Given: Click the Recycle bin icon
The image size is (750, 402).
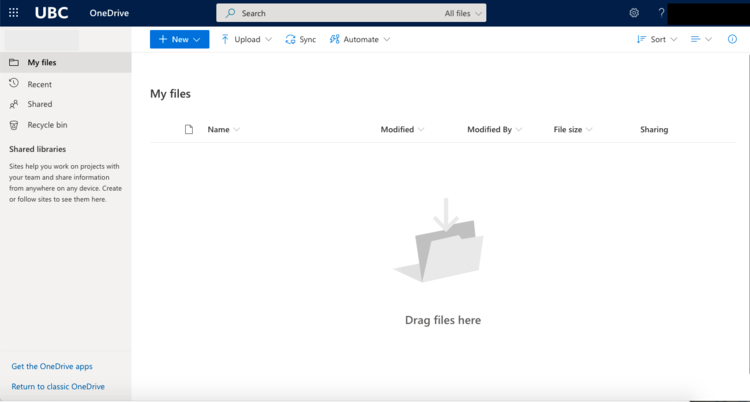Looking at the screenshot, I should [x=14, y=125].
